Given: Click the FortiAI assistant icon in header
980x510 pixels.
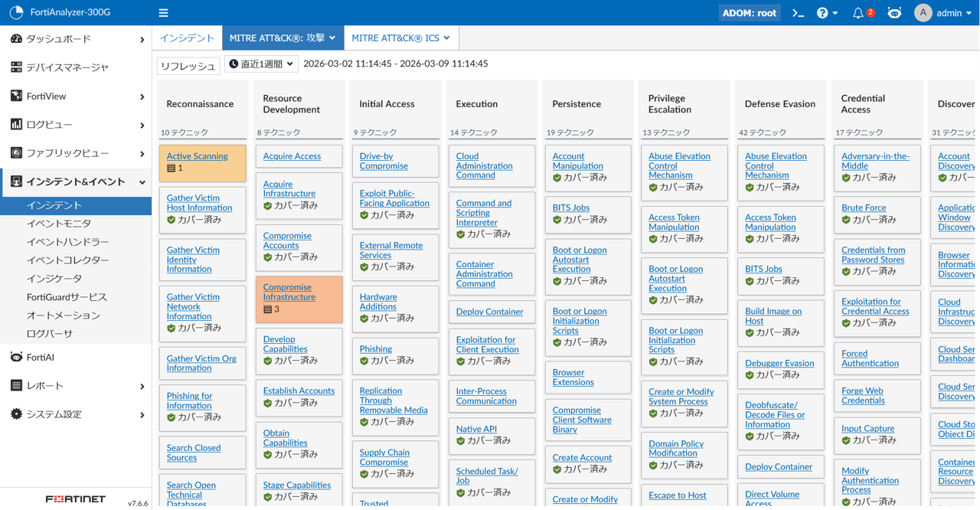Looking at the screenshot, I should click(894, 13).
